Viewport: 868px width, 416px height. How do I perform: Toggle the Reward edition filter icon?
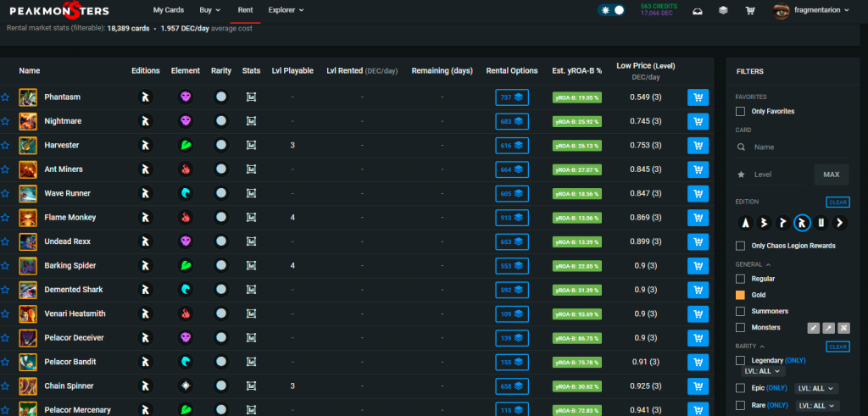[802, 223]
